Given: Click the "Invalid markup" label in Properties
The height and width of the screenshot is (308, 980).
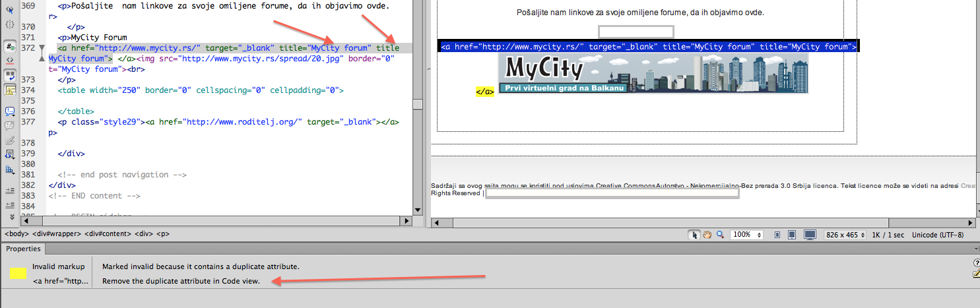Looking at the screenshot, I should point(59,266).
